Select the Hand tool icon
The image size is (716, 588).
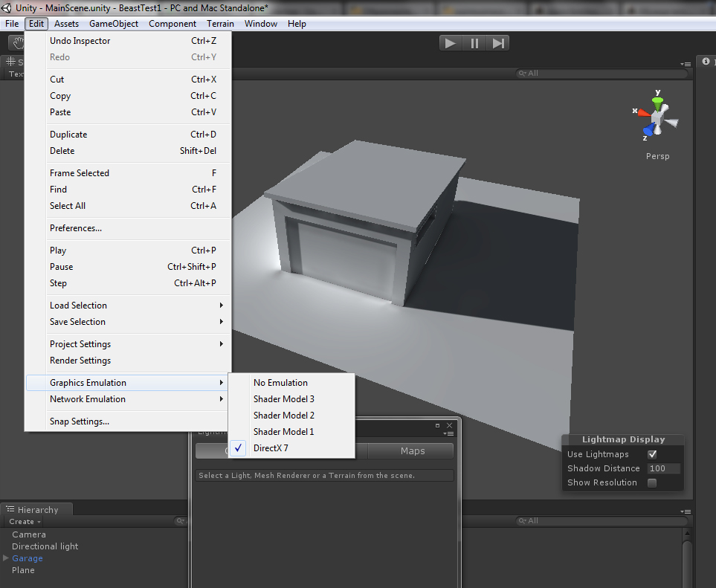coord(16,44)
